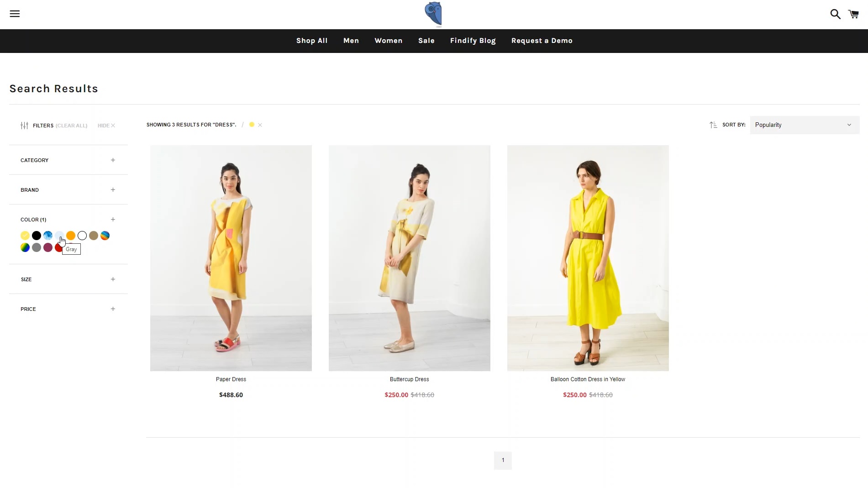Expand the Category filter section
868x488 pixels.
tap(68, 160)
